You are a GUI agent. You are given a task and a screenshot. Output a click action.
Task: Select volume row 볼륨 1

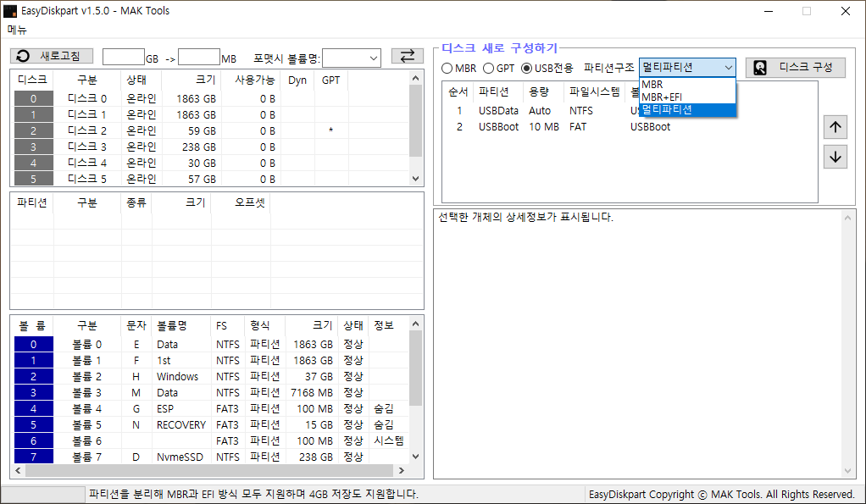(212, 361)
